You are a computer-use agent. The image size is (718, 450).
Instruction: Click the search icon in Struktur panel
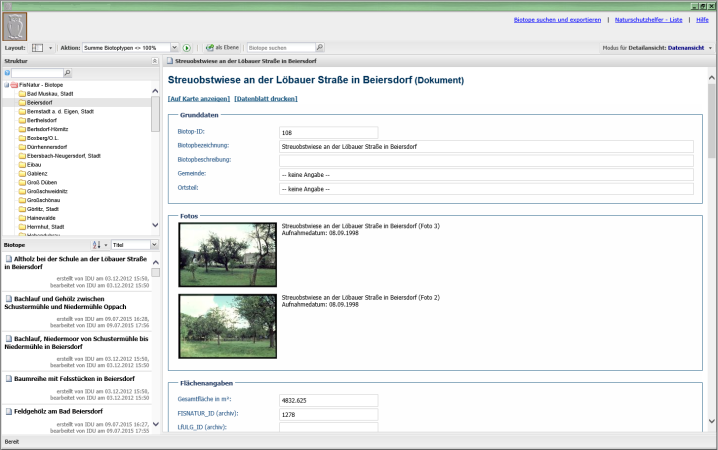(67, 73)
